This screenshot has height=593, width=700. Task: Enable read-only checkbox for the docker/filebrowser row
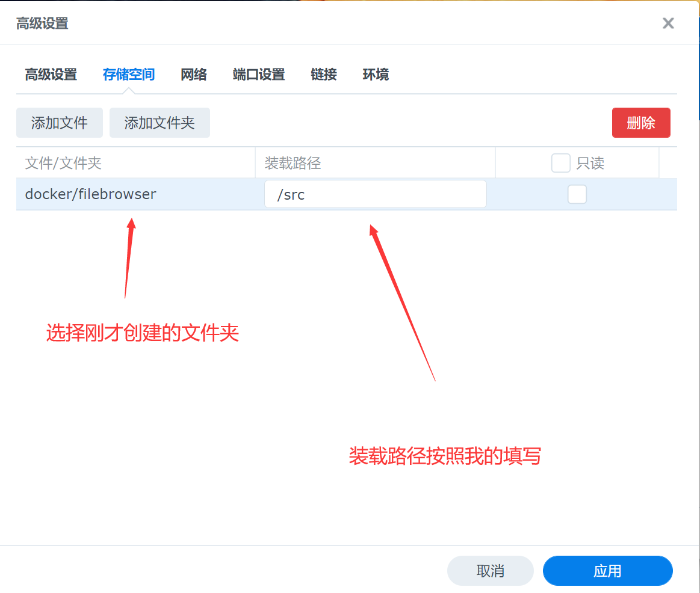577,194
